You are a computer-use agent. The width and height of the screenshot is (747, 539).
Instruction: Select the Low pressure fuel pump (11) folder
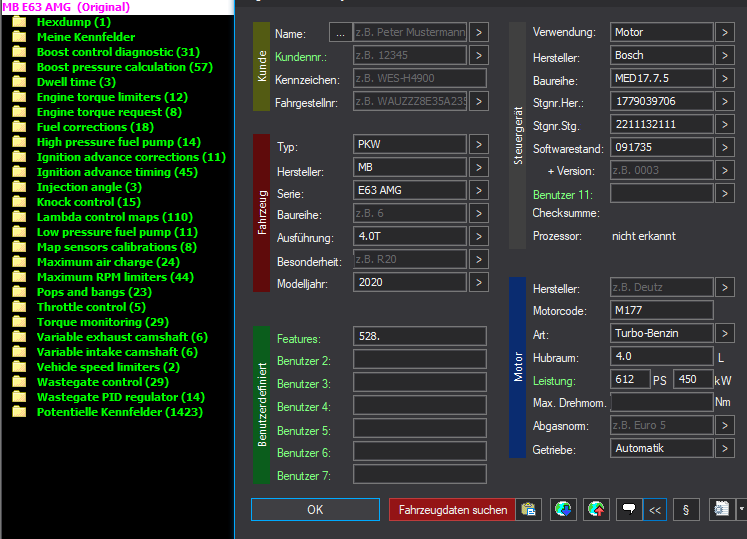click(x=117, y=232)
